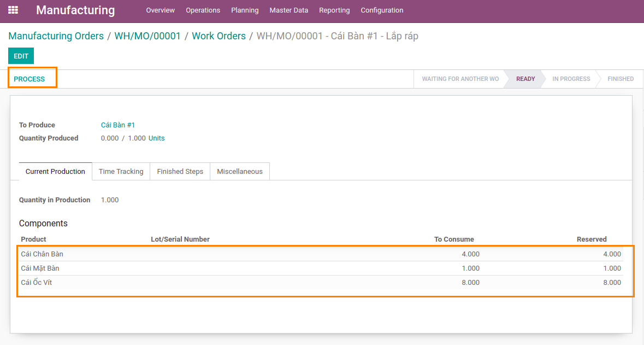Select the READY status stage

(x=525, y=79)
